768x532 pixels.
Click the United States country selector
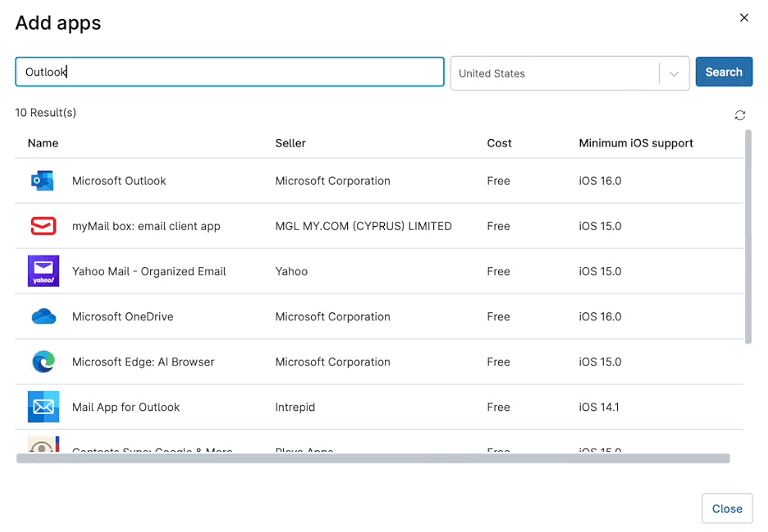click(x=570, y=73)
